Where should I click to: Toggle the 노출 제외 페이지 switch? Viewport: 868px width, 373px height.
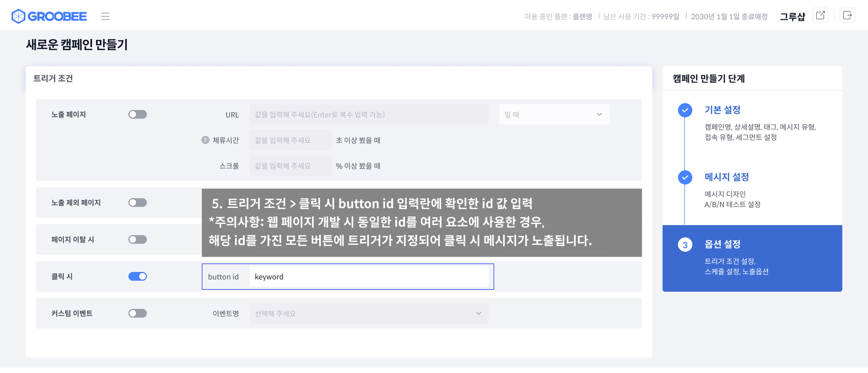[x=138, y=202]
